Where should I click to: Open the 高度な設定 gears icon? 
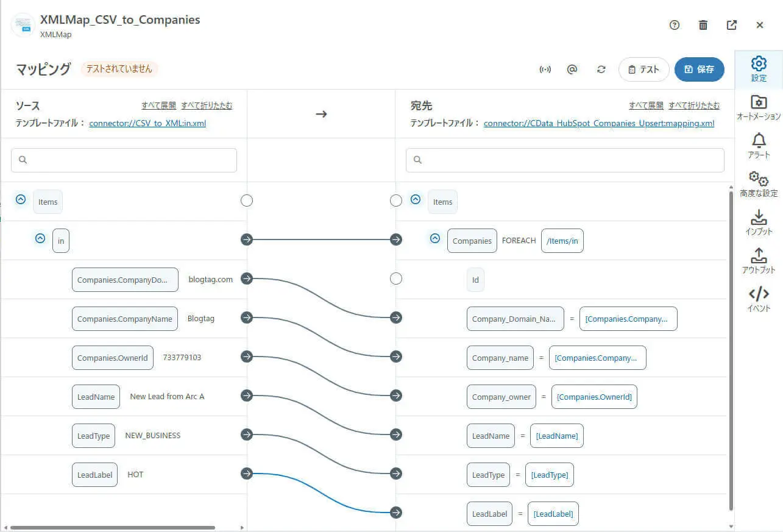pyautogui.click(x=759, y=184)
